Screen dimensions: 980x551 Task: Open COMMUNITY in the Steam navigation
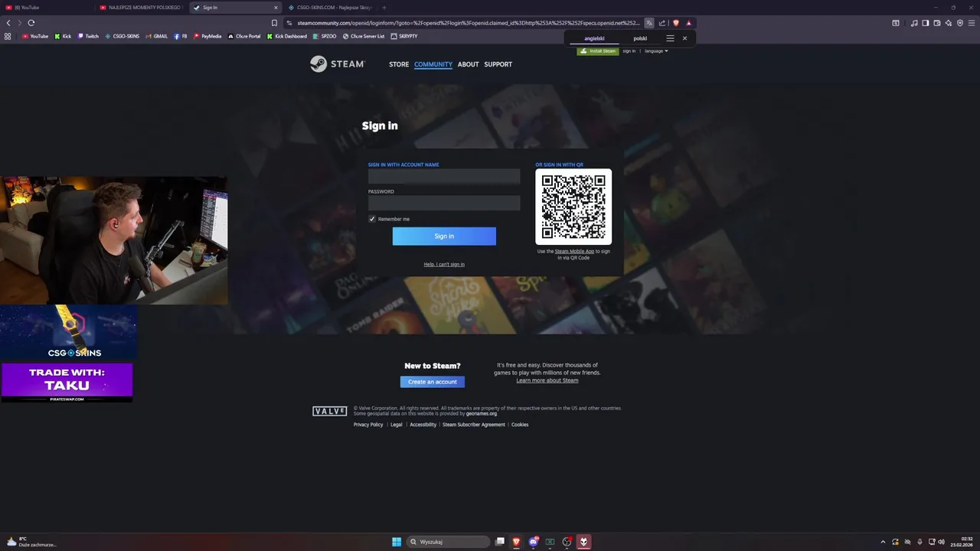tap(433, 64)
